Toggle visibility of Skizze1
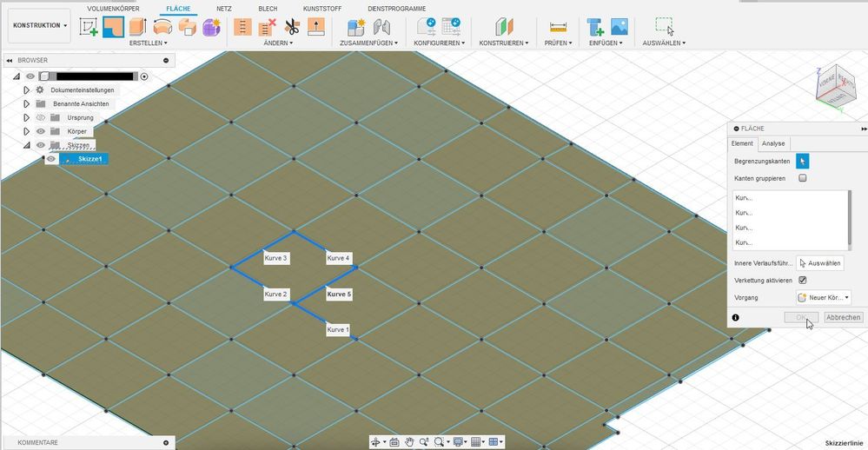The width and height of the screenshot is (868, 450). click(x=51, y=159)
